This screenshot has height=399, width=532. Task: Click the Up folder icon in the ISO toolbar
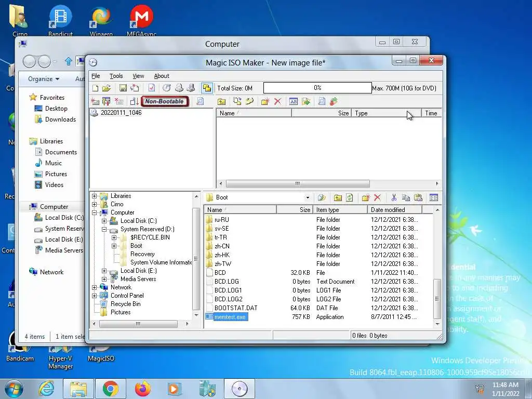click(x=221, y=101)
